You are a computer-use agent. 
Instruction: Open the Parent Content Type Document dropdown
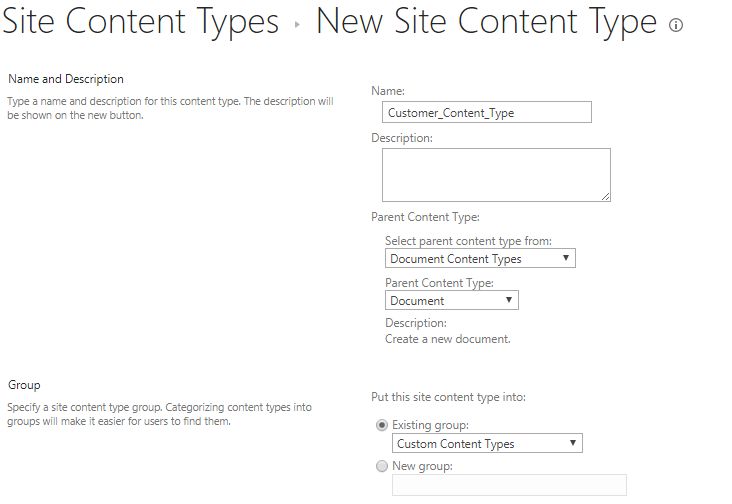point(451,300)
